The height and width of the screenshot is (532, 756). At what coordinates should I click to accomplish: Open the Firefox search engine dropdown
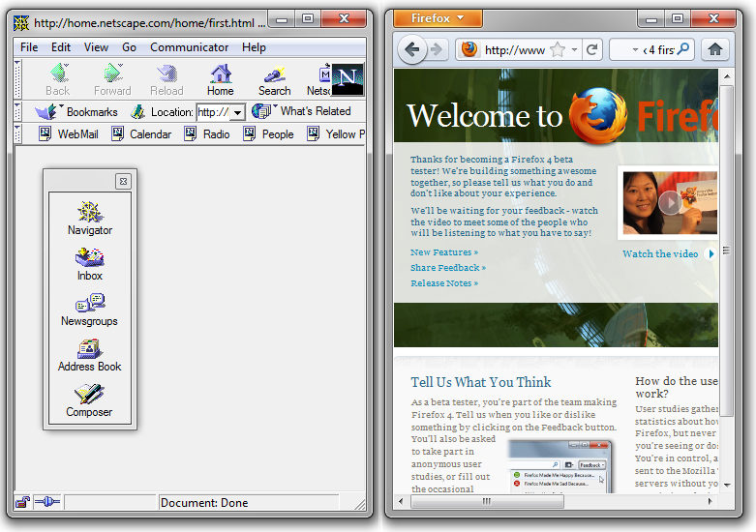634,49
